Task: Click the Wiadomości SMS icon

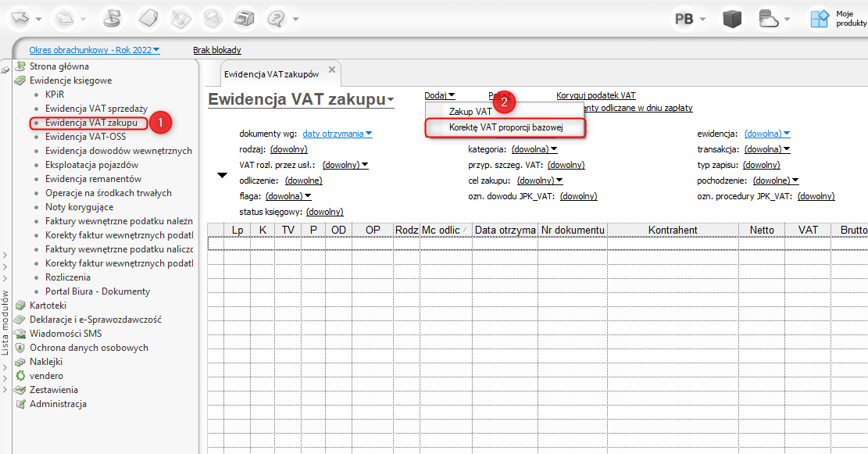Action: tap(20, 334)
